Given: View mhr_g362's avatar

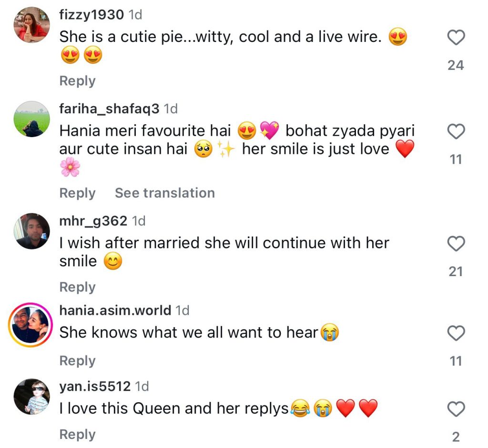Looking at the screenshot, I should click(32, 231).
